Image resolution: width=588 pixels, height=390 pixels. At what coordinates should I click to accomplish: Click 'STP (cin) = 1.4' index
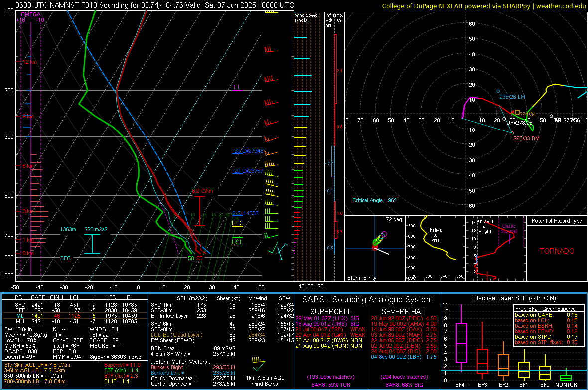click(x=121, y=370)
